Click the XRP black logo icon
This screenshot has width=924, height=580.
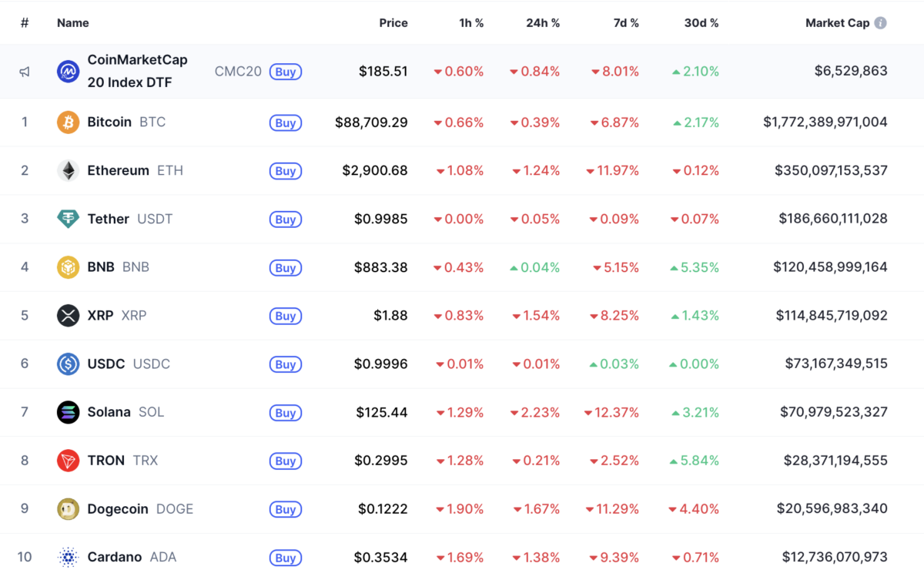pos(68,316)
